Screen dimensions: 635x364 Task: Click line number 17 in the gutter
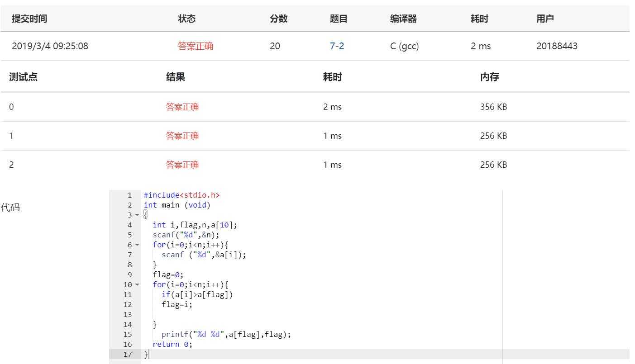[128, 354]
